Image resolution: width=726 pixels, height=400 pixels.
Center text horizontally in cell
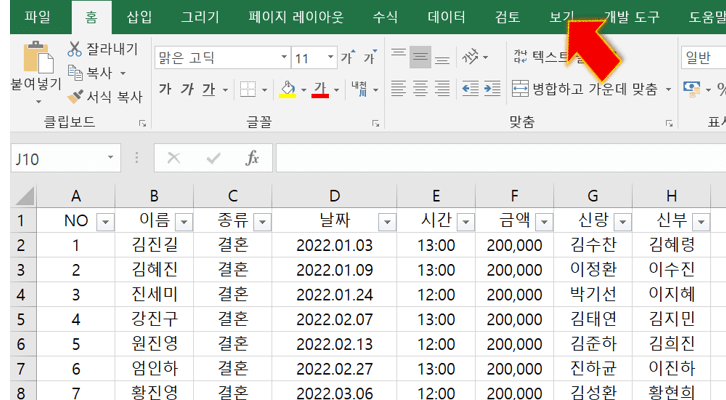tap(420, 88)
